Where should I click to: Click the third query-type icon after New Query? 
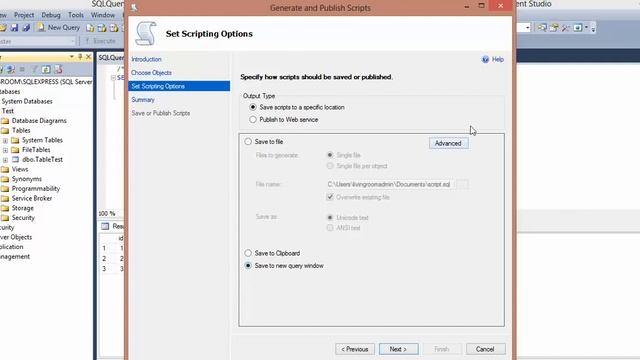[x=114, y=28]
